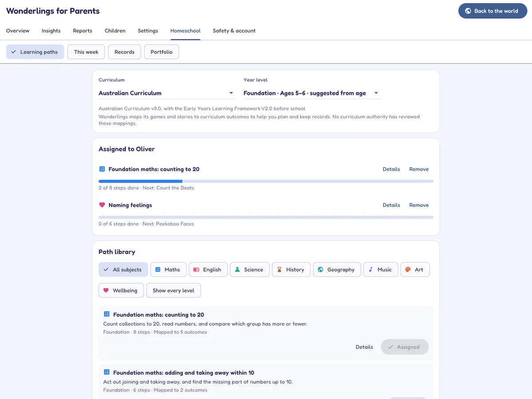The height and width of the screenshot is (399, 532).
Task: Filter path library by Maths
Action: click(168, 270)
